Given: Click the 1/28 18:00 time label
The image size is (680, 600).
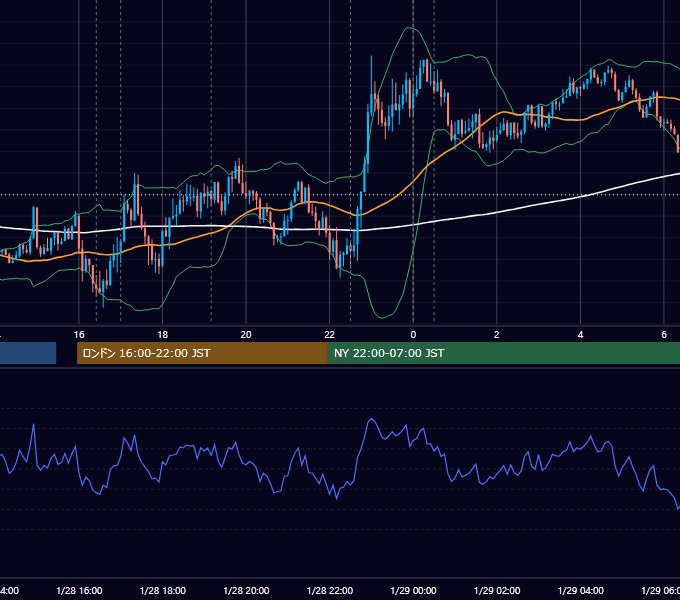Looking at the screenshot, I should (x=163, y=590).
